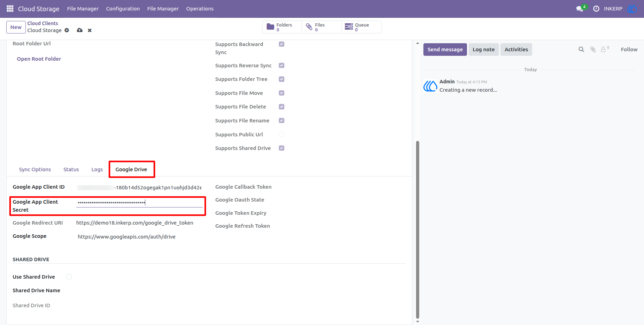Viewport: 644px width, 325px height.
Task: Toggle Supports Reverse Sync checkbox
Action: click(x=282, y=66)
